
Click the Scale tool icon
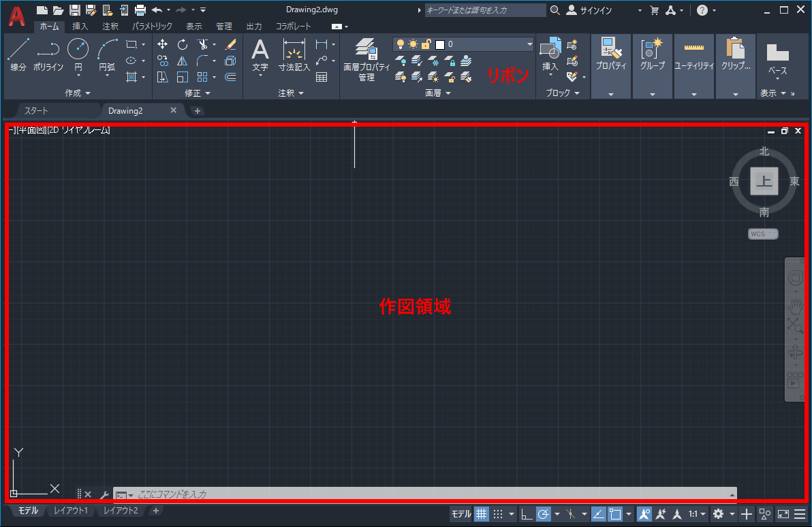pyautogui.click(x=183, y=77)
